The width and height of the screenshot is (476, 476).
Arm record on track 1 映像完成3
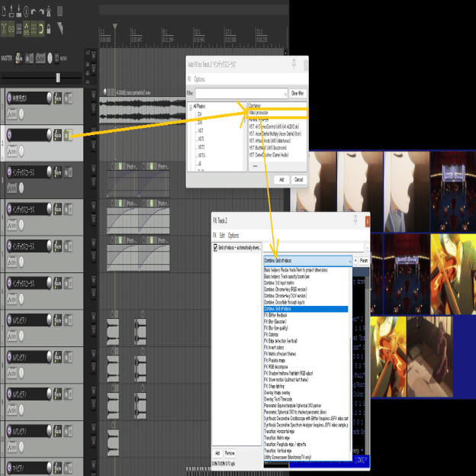(9, 98)
